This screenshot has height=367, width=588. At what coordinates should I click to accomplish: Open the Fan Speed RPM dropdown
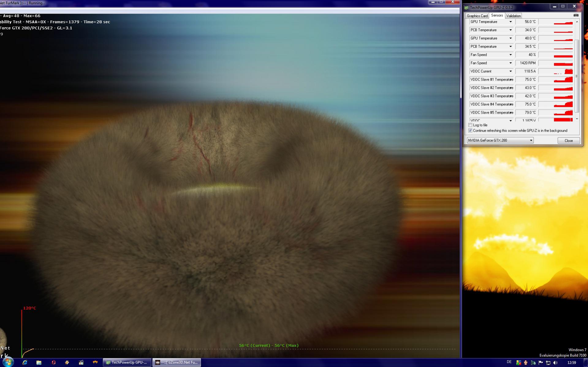click(x=510, y=63)
